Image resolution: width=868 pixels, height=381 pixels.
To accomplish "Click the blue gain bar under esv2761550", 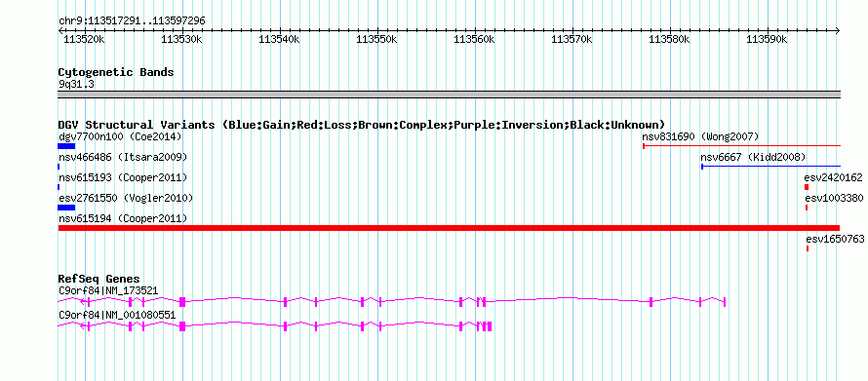I will [x=66, y=208].
